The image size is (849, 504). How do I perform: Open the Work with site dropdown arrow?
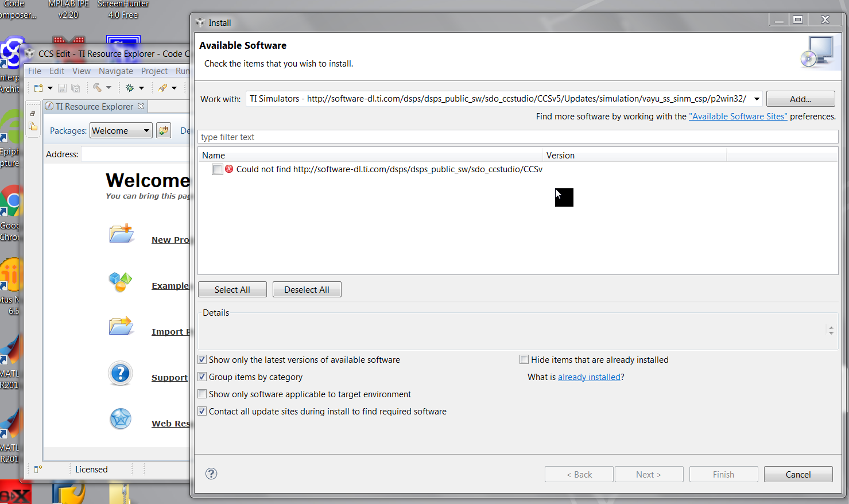click(x=757, y=99)
